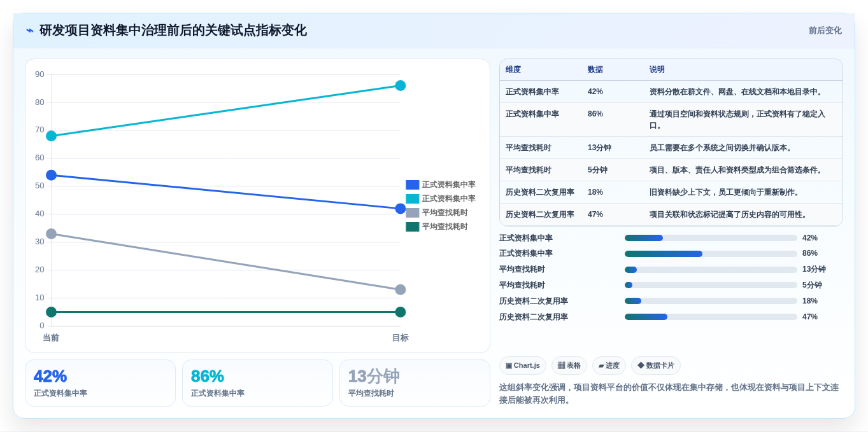
Task: Click the blue data point at 当前
Action: pyautogui.click(x=52, y=175)
